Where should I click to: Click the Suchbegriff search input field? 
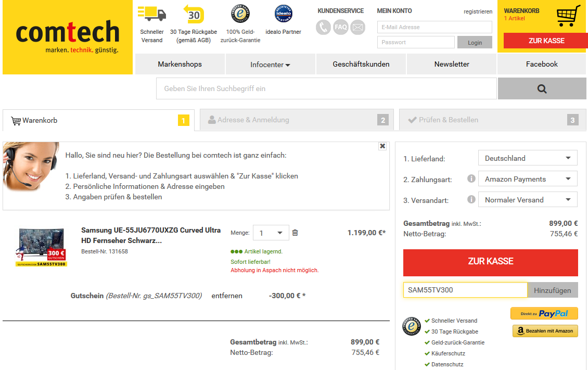(x=326, y=89)
